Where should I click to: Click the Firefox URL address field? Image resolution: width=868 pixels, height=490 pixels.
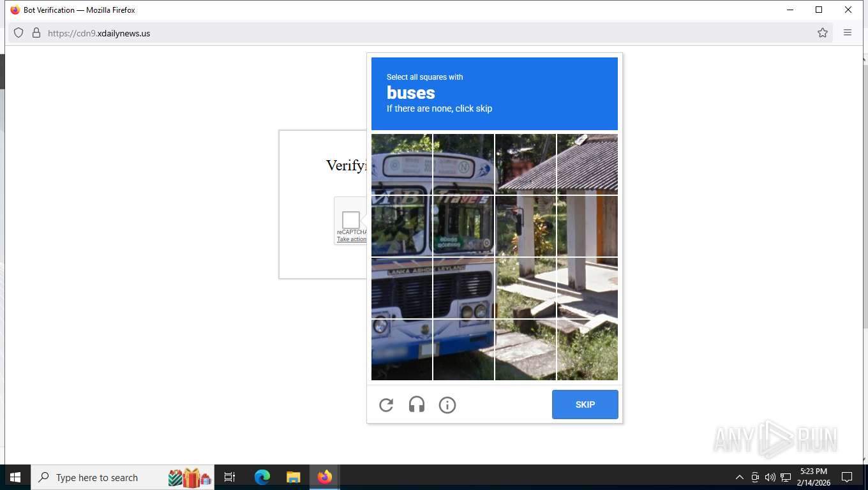421,33
